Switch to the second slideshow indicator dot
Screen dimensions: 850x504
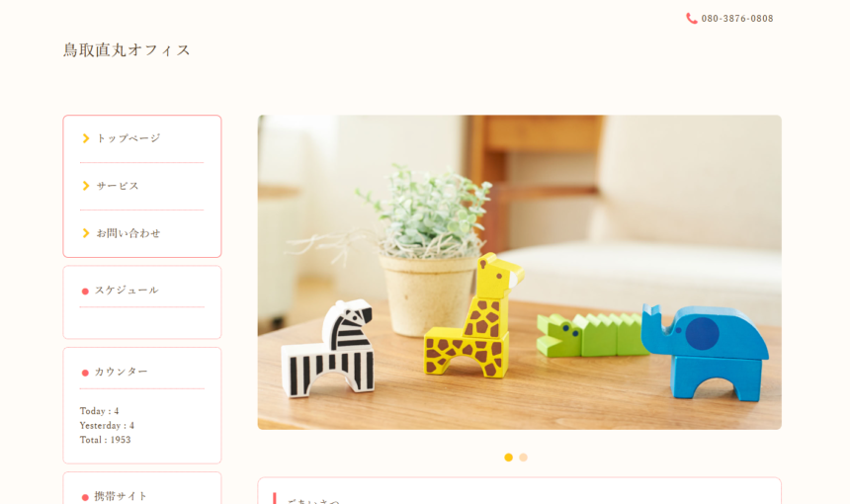[523, 458]
